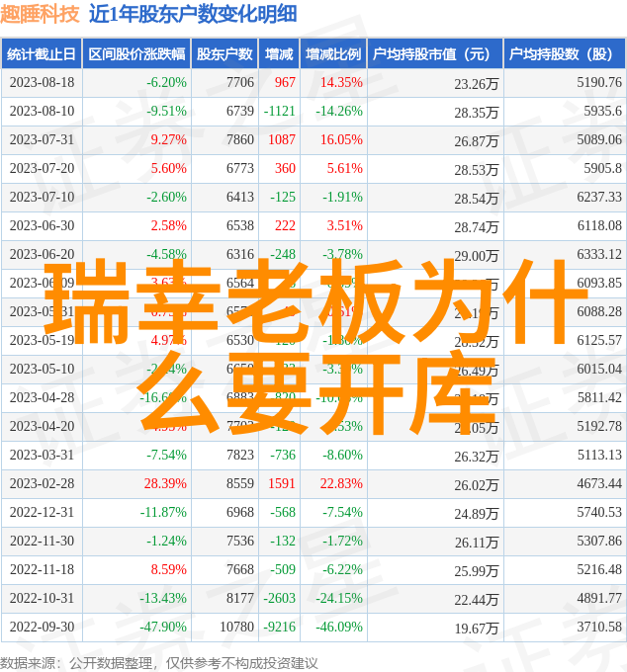Click the 近1年股东户数变化明细 title text

(193, 14)
